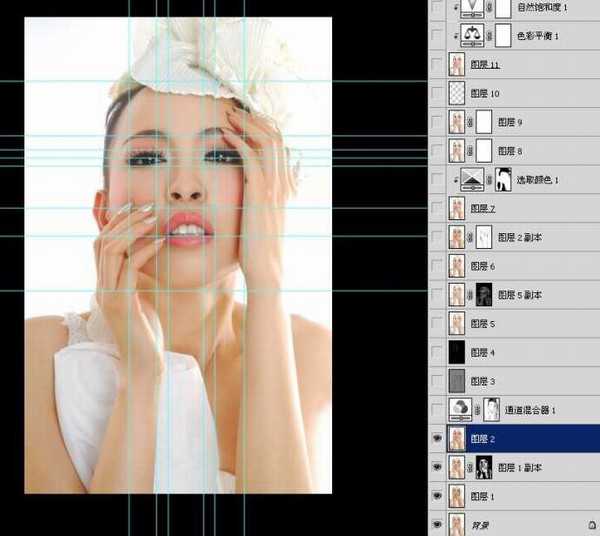Viewport: 600px width, 536px height.
Task: Select the 图层 10 layer name
Action: (485, 93)
